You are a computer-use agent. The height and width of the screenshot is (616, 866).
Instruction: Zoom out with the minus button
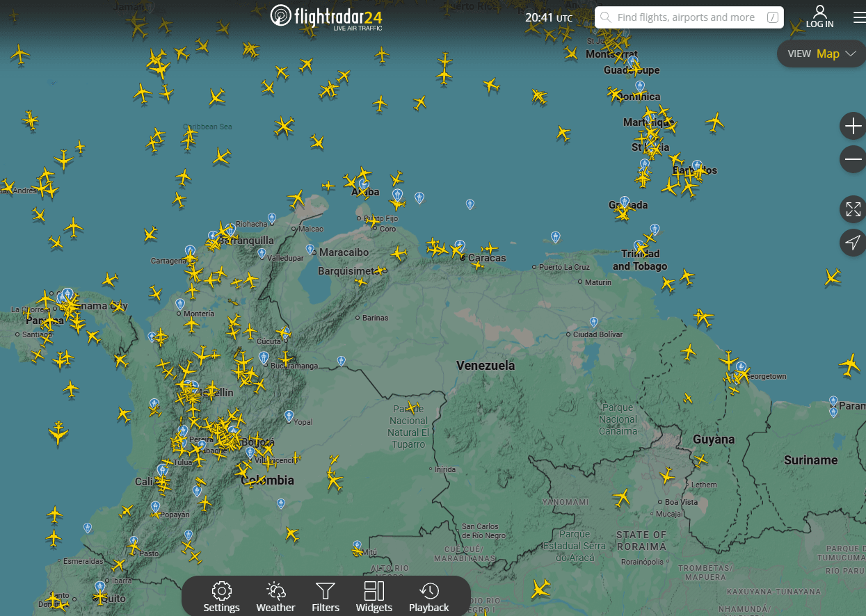(x=853, y=159)
